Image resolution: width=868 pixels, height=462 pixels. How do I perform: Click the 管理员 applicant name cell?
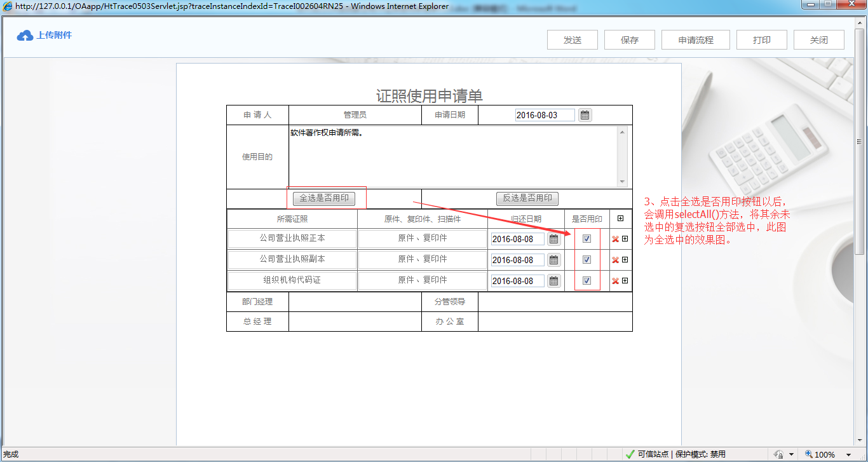tap(355, 115)
